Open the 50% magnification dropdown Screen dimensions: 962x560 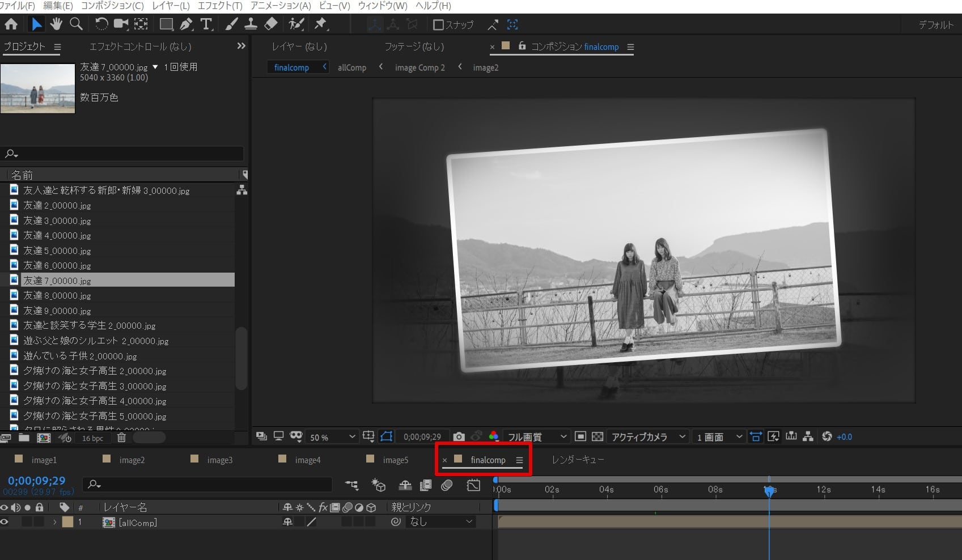pyautogui.click(x=332, y=437)
